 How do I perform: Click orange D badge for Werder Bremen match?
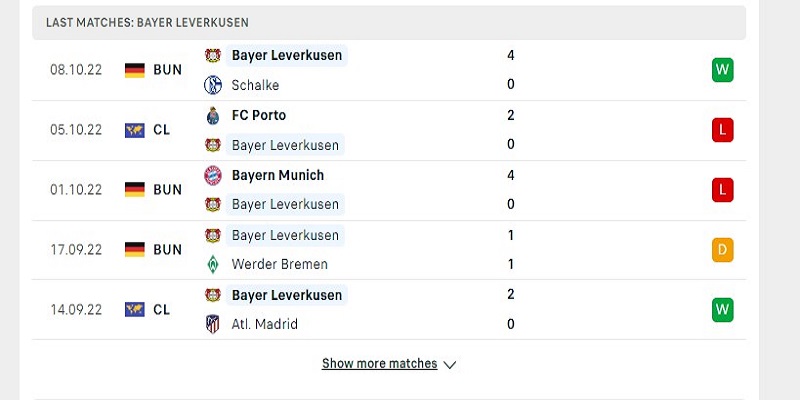tap(722, 250)
